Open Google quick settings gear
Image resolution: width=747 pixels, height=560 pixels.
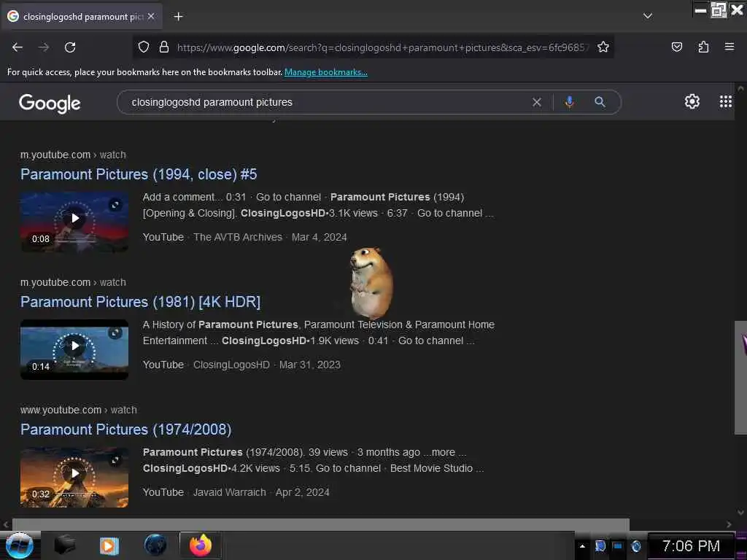tap(692, 101)
